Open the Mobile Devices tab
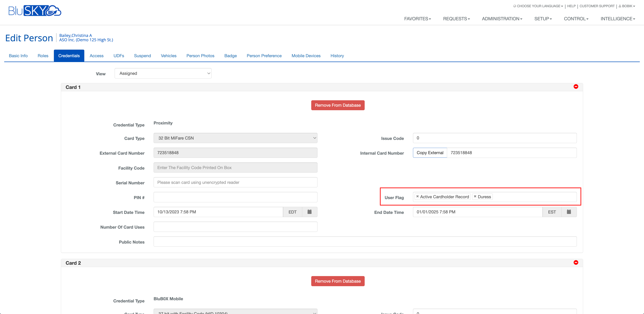Viewport: 644px width, 314px height. [x=306, y=56]
